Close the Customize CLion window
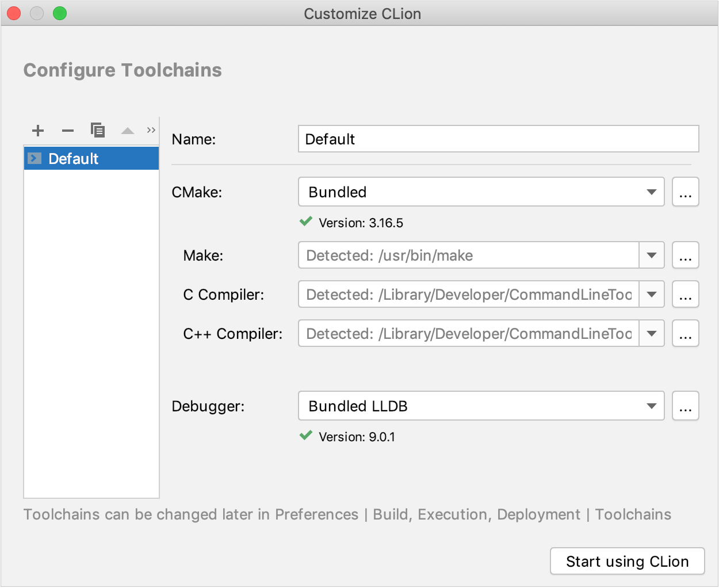The height and width of the screenshot is (588, 719). tap(14, 13)
